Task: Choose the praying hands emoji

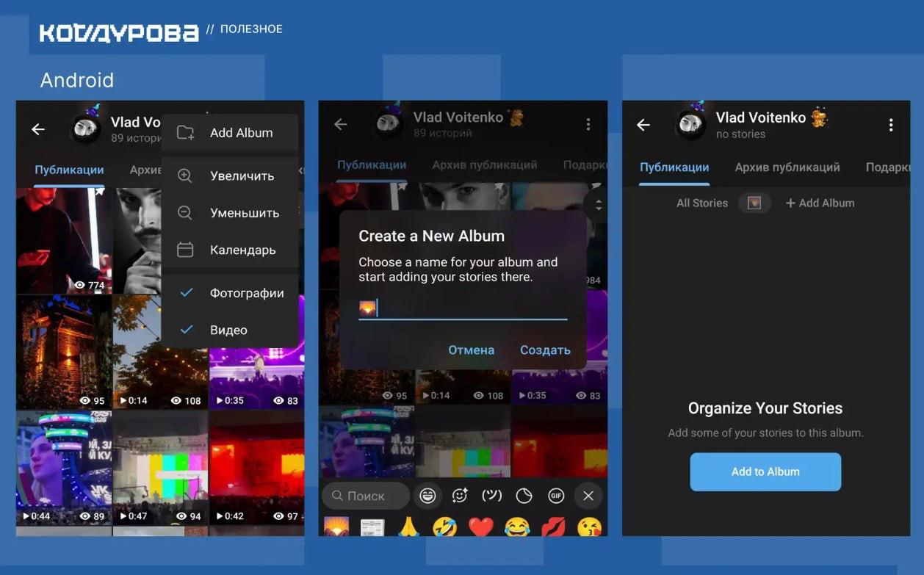Action: 408,527
